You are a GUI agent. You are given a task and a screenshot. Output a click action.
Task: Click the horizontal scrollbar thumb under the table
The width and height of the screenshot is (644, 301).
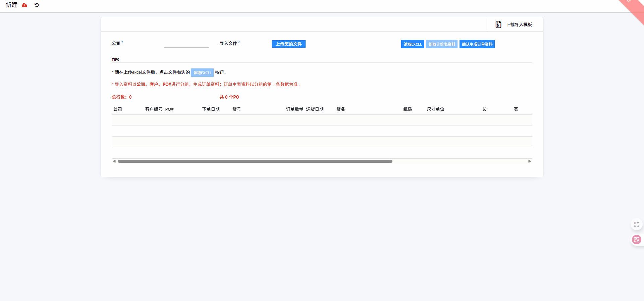[255, 161]
